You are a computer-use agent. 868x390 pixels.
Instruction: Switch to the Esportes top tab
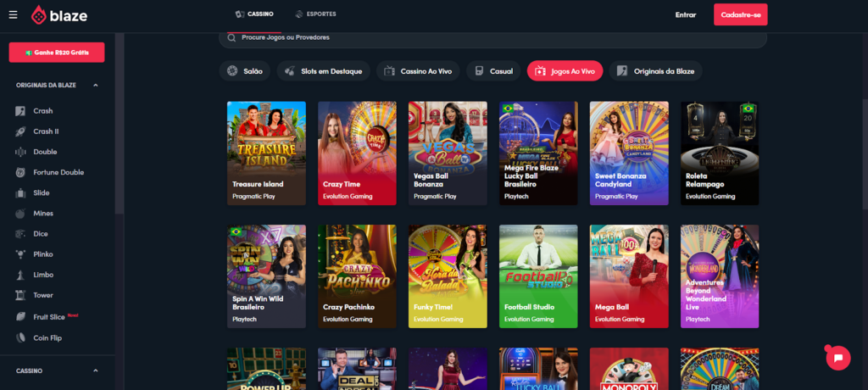coord(315,14)
